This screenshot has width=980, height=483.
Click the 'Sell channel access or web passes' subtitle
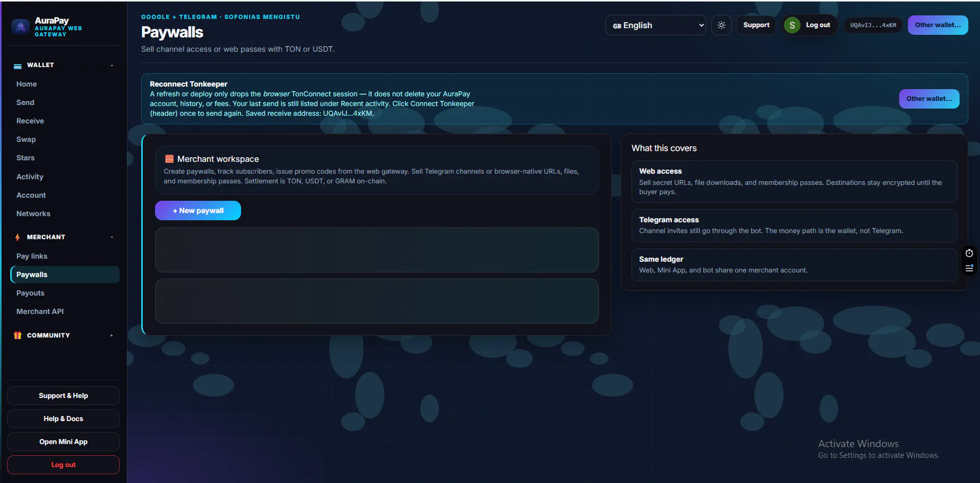coord(238,49)
